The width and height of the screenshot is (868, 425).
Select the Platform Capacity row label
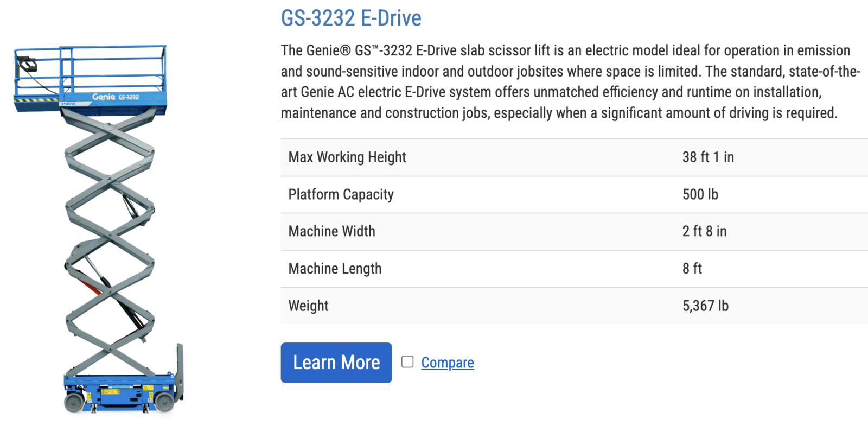tap(341, 194)
